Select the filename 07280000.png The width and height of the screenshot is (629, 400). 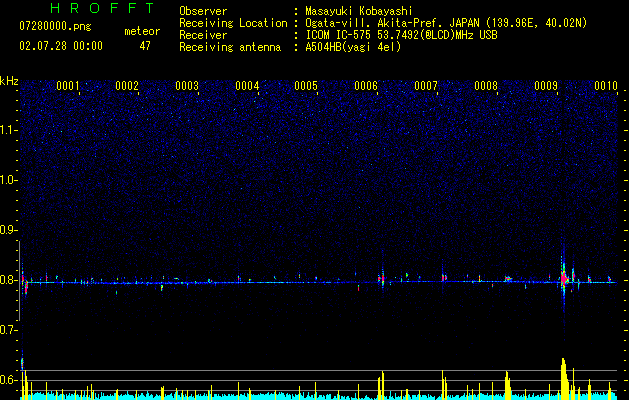coord(55,27)
